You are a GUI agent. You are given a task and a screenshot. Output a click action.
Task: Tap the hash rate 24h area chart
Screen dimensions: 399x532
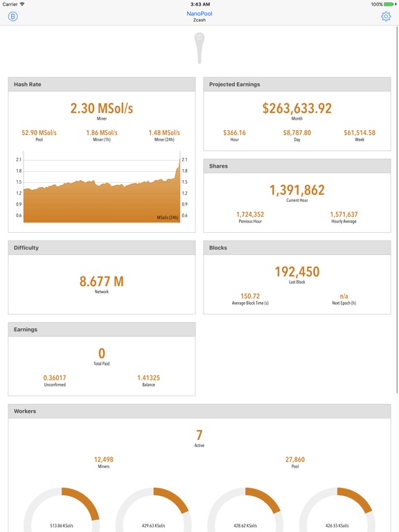tap(102, 188)
